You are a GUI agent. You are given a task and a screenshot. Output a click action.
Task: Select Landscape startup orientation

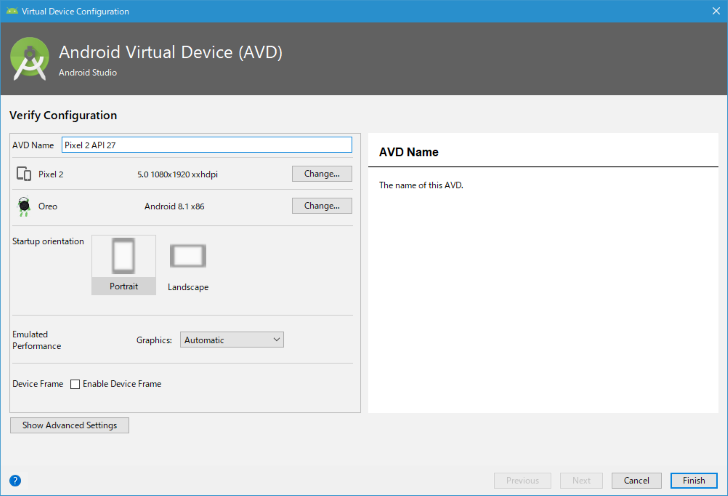188,267
